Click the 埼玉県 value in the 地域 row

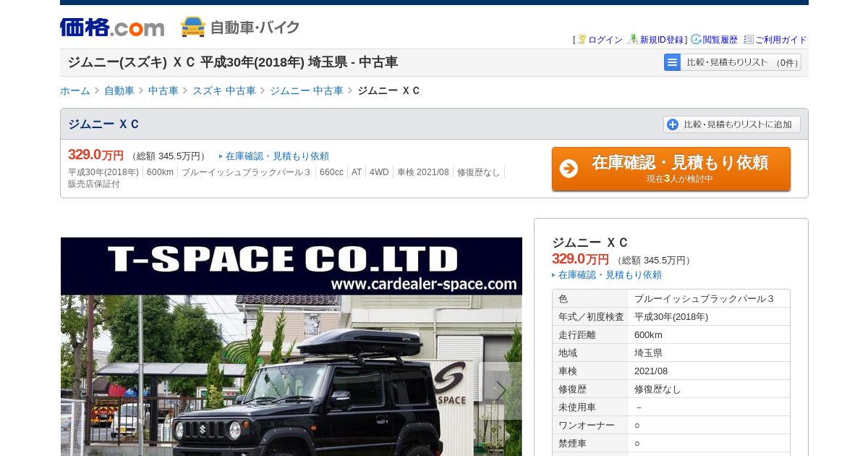click(648, 353)
